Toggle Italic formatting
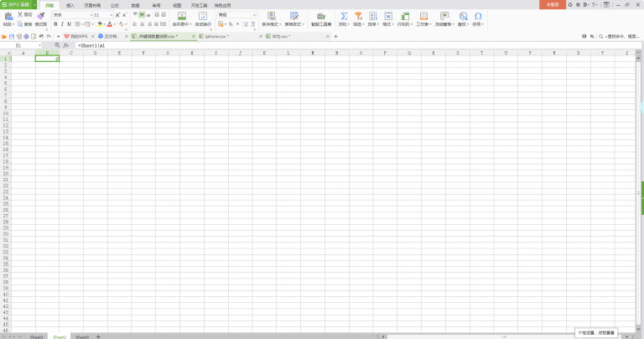The width and height of the screenshot is (644, 339). click(x=62, y=24)
